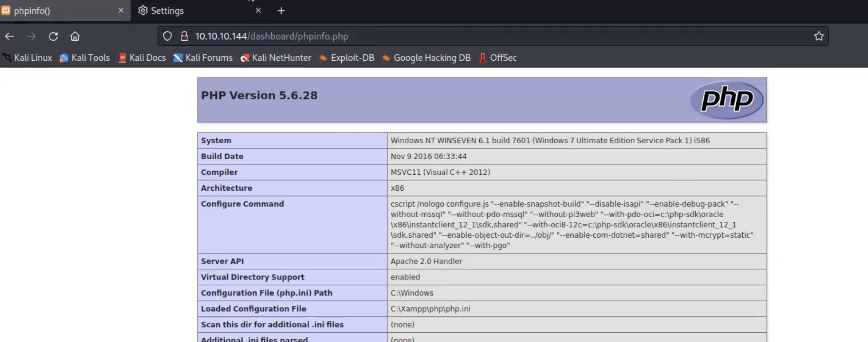The width and height of the screenshot is (868, 342).
Task: Click the Configure Command label
Action: pyautogui.click(x=242, y=204)
